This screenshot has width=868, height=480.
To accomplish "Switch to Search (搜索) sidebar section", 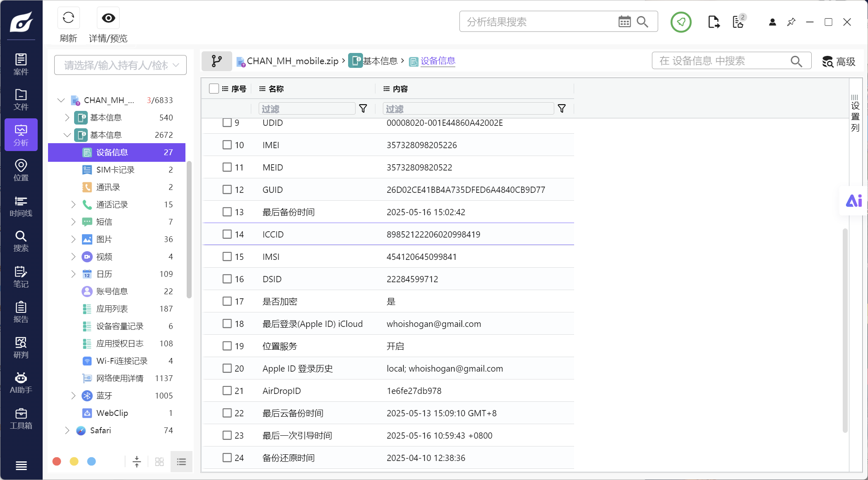I will pos(21,241).
